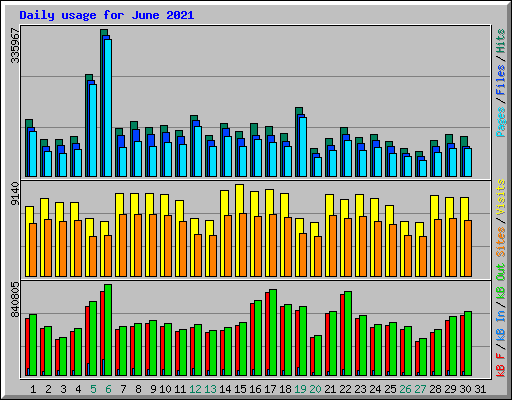
Task: Click day label 23 on the x-axis
Action: pos(360,389)
